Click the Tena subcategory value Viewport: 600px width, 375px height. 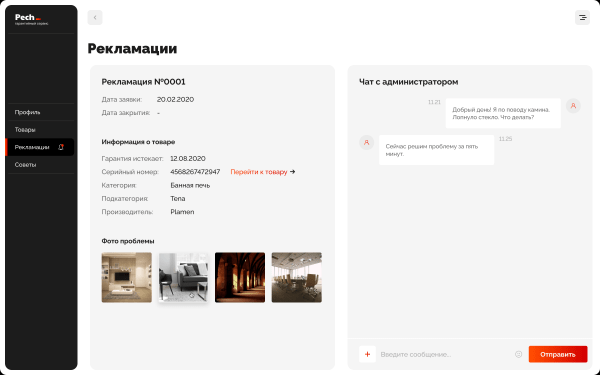178,199
